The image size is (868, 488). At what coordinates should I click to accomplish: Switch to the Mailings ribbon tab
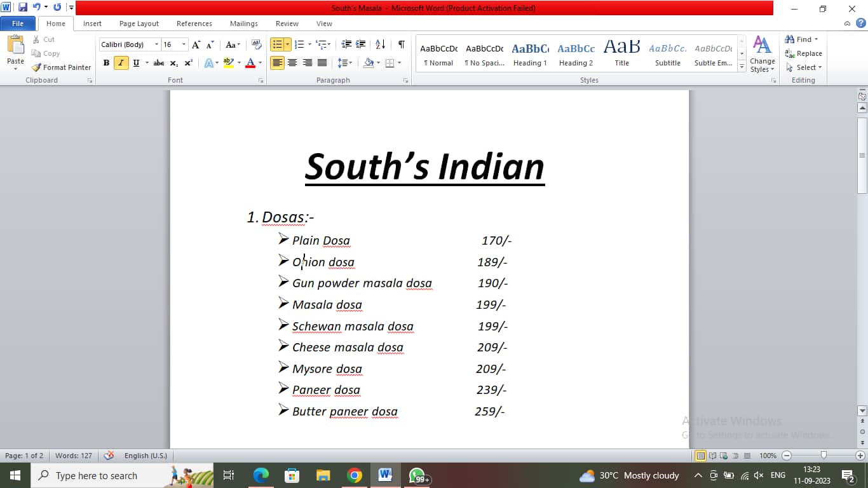(243, 23)
